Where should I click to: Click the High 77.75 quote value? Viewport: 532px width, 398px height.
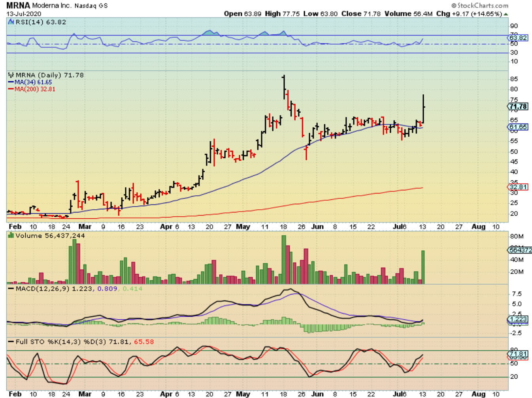coord(282,14)
